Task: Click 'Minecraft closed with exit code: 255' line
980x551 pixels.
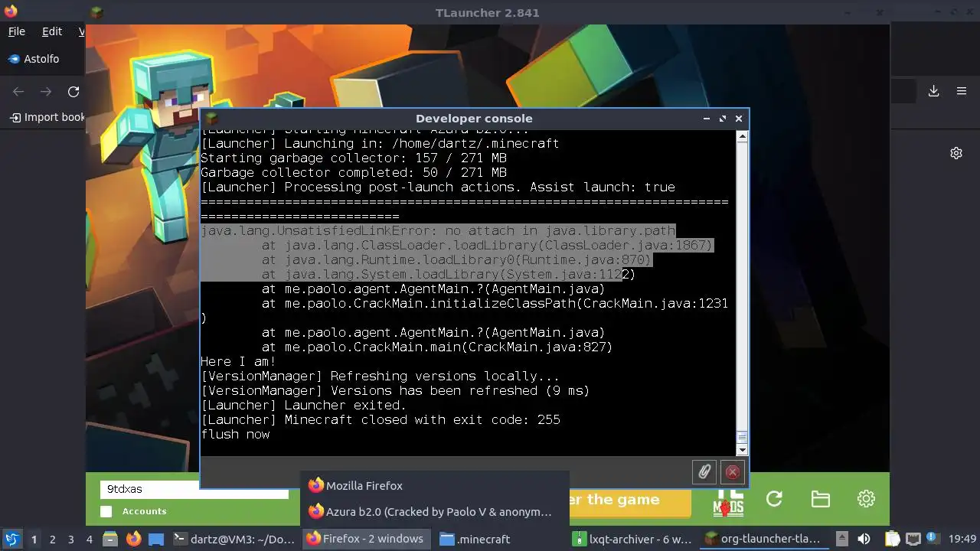Action: pos(381,419)
